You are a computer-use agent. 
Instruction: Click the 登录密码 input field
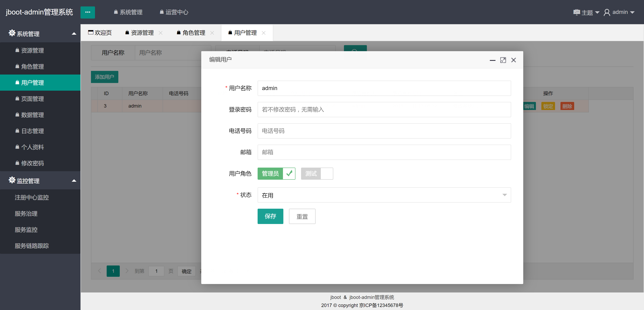[384, 109]
